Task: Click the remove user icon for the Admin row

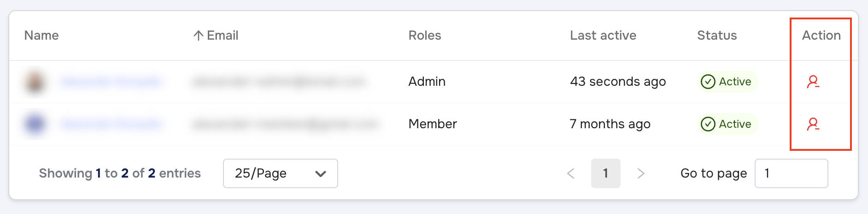Action: point(813,82)
